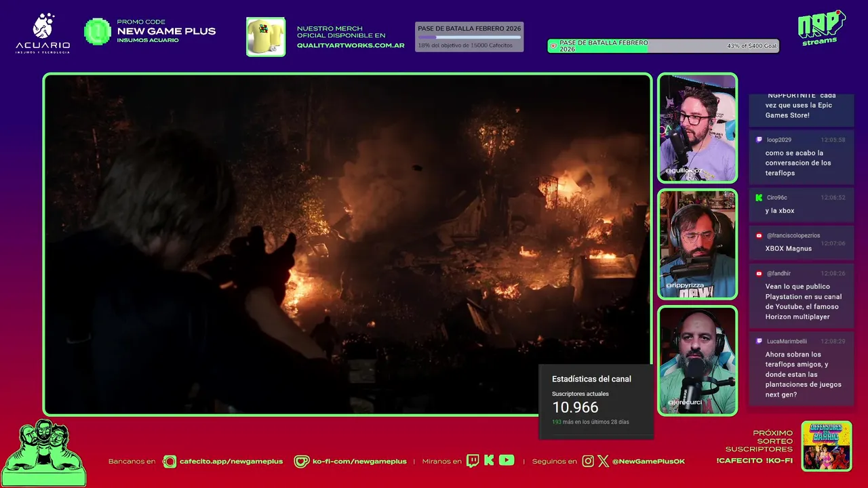Click the 'como se acabo la conversacion' message
The image size is (868, 488).
(798, 163)
